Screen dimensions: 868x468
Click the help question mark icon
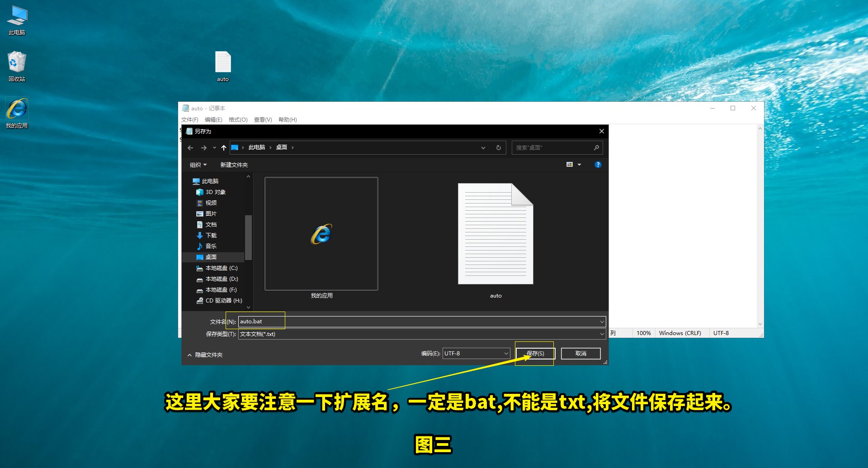pyautogui.click(x=598, y=164)
